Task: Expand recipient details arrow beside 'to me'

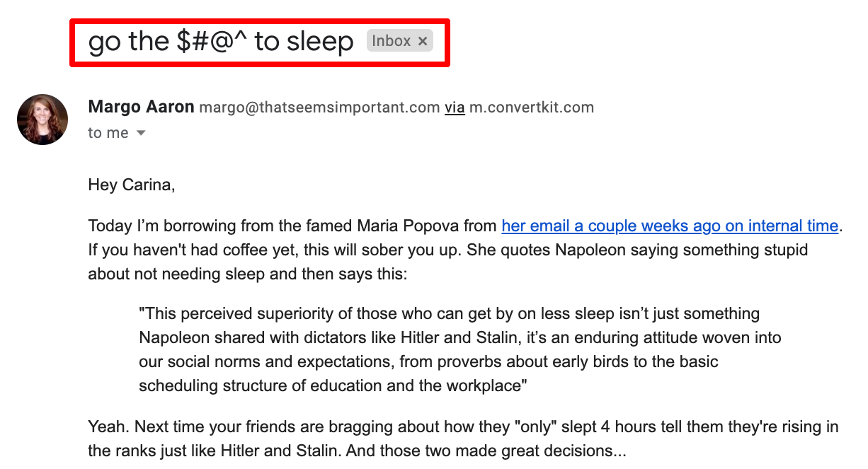Action: [x=141, y=133]
